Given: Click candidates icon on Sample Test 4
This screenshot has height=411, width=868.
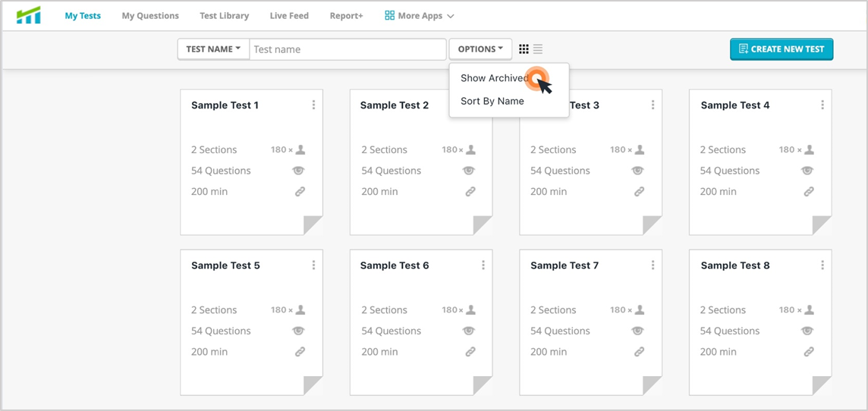Looking at the screenshot, I should tap(809, 150).
